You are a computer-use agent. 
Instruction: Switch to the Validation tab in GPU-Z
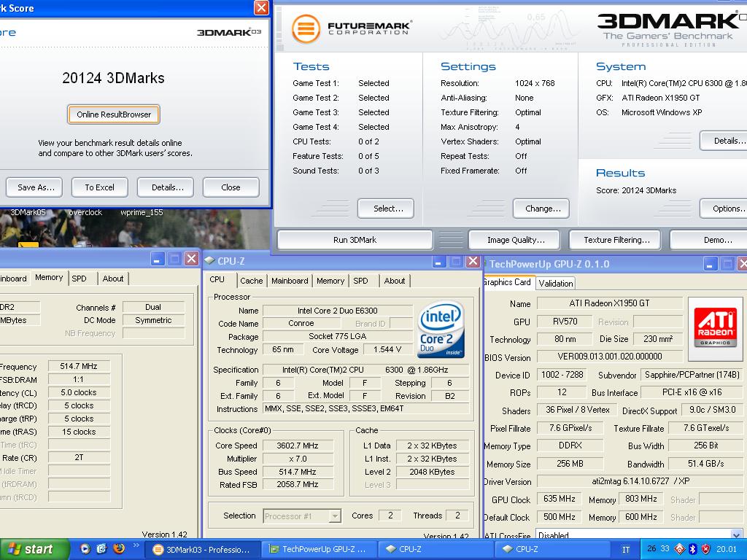pos(556,284)
